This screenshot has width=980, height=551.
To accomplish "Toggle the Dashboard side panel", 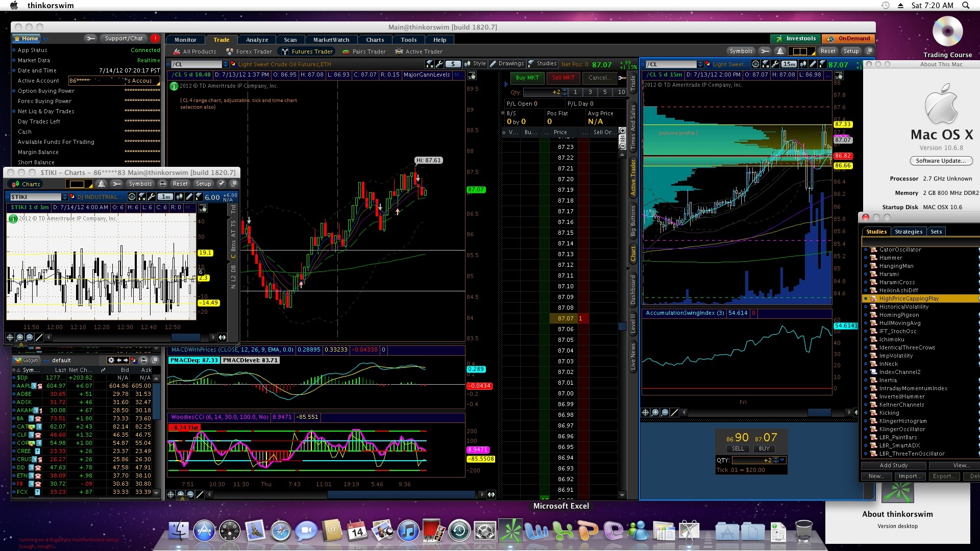I will click(633, 290).
